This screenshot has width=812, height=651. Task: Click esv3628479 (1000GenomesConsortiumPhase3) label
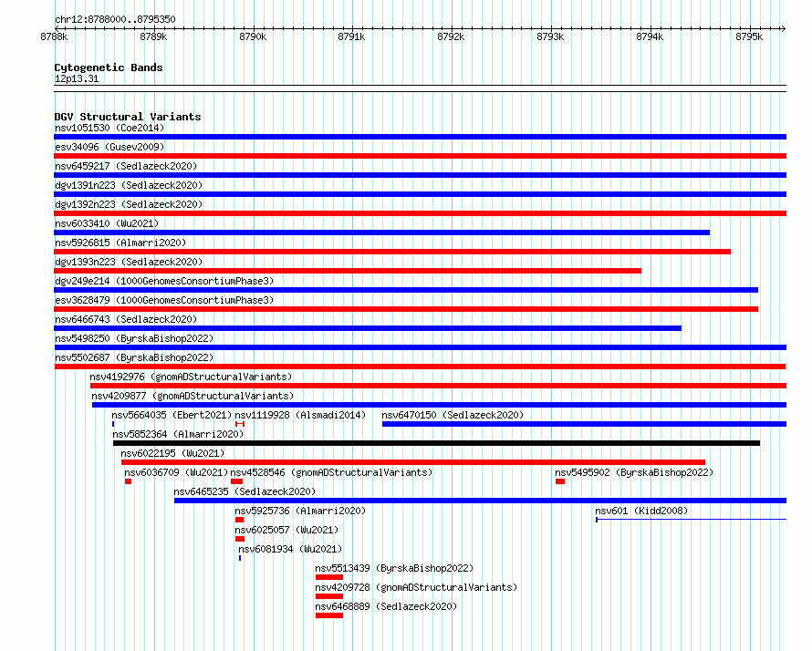(x=164, y=300)
